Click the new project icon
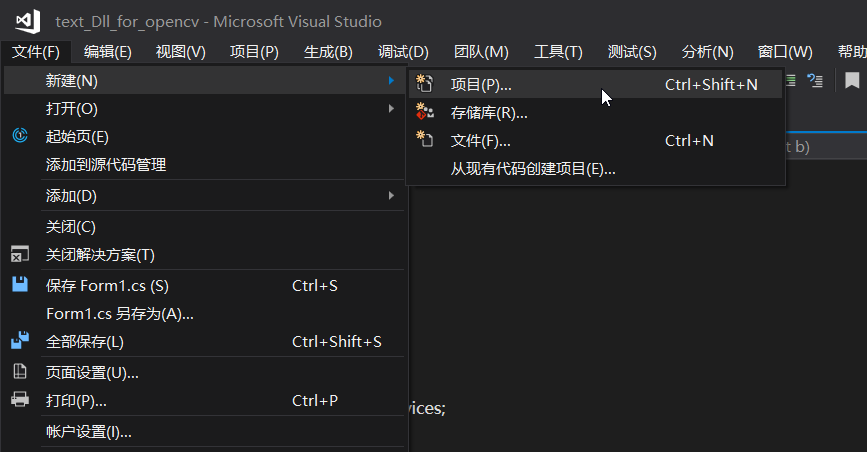The height and width of the screenshot is (452, 867). point(425,83)
